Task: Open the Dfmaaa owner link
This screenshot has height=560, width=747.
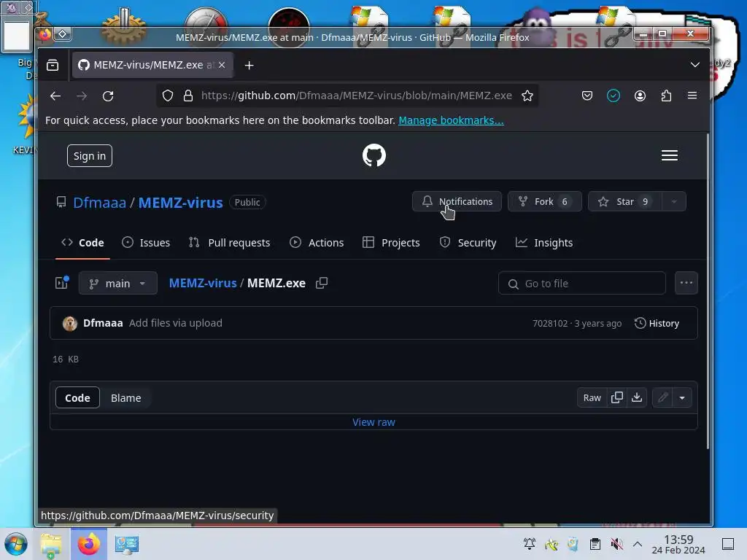Action: click(99, 203)
